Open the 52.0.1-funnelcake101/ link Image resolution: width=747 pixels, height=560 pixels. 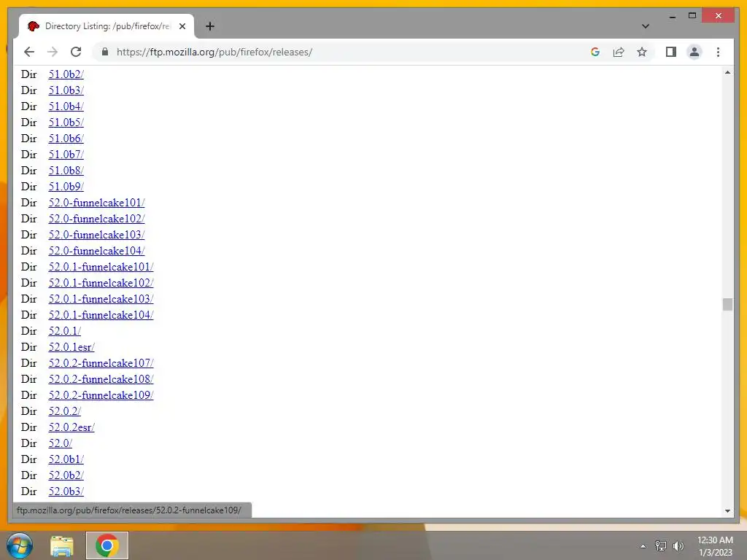click(x=101, y=267)
